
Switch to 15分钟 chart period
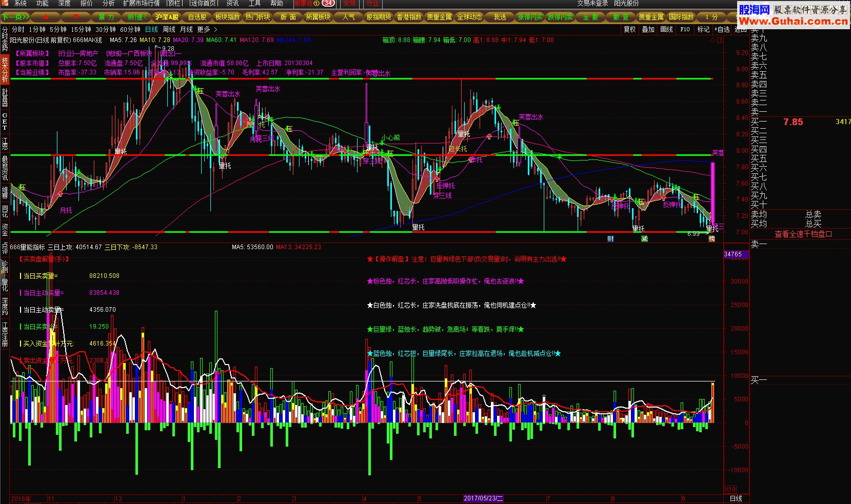[x=81, y=30]
